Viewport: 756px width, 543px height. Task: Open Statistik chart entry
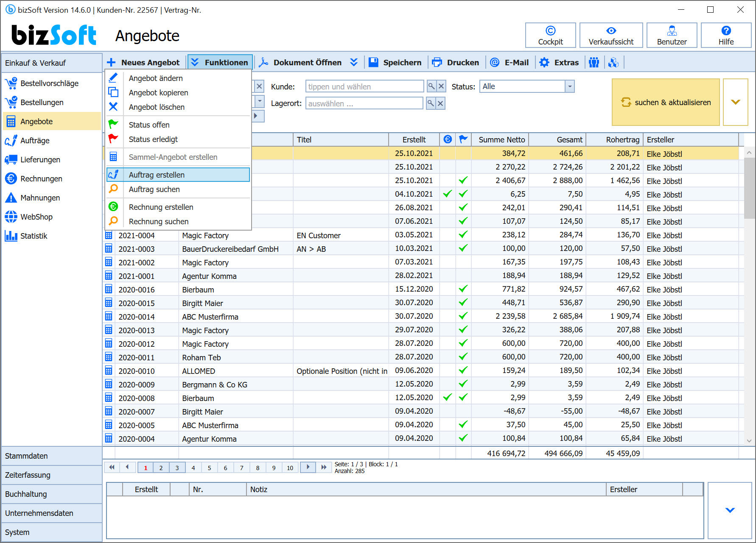[x=51, y=236]
